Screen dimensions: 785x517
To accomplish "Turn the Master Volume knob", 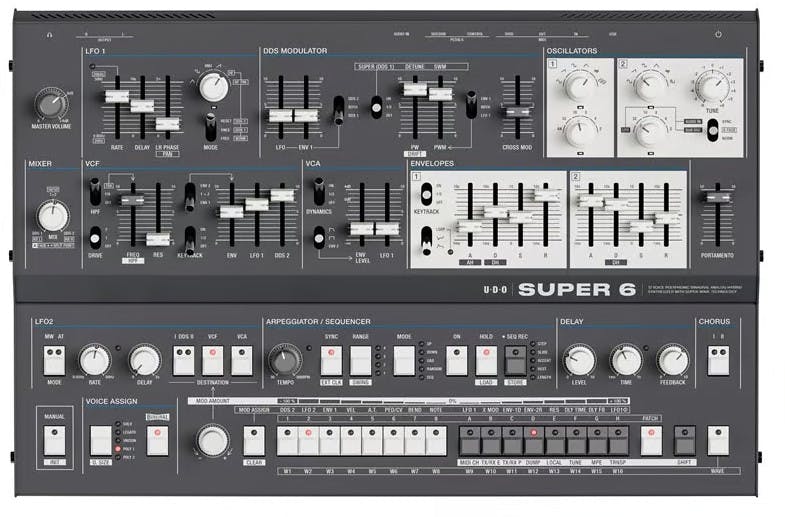I will 51,104.
